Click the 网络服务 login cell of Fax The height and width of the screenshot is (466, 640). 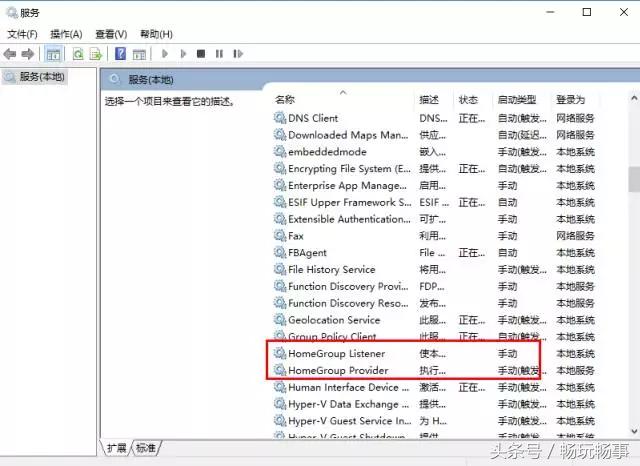575,236
